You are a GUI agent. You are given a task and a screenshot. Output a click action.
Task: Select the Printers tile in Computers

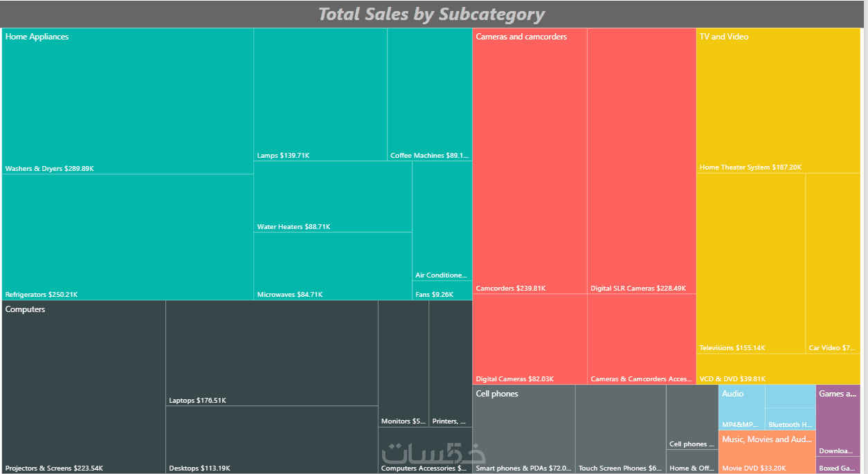(451, 364)
